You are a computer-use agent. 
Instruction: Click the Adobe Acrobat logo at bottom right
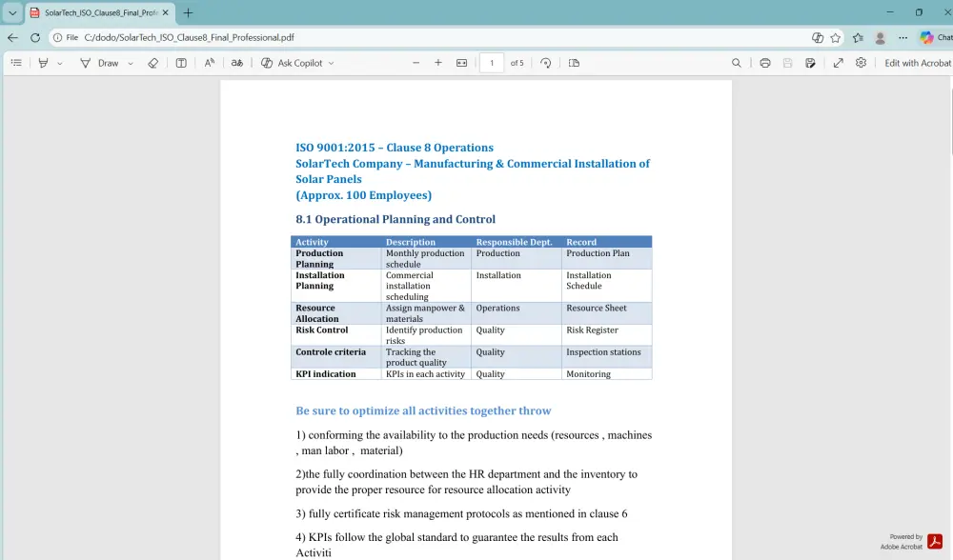pyautogui.click(x=935, y=541)
